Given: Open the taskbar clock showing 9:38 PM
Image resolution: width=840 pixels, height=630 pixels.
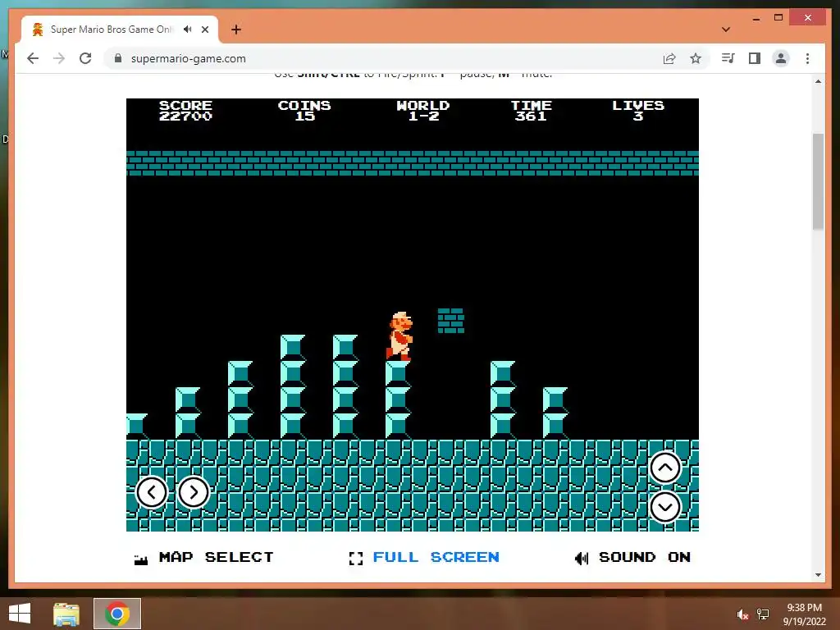Looking at the screenshot, I should tap(805, 614).
